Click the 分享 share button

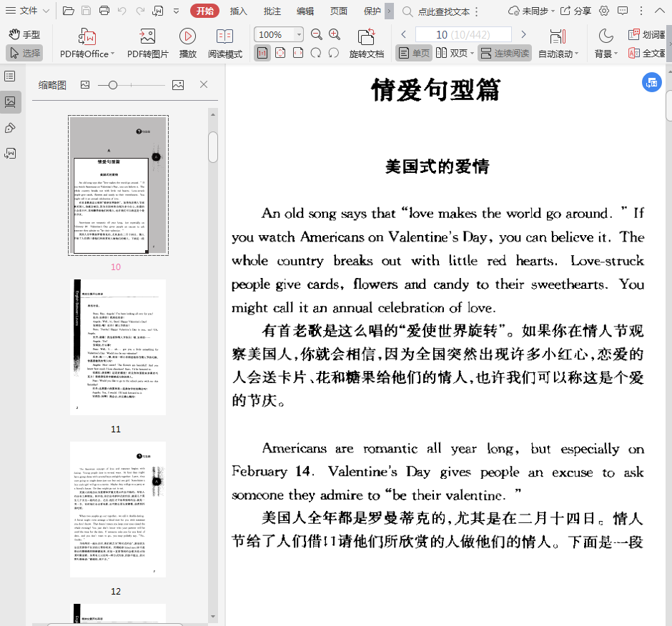point(576,11)
